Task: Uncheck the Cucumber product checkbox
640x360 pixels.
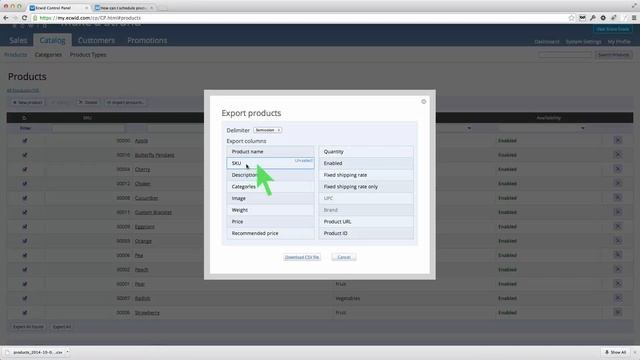Action: tap(25, 198)
